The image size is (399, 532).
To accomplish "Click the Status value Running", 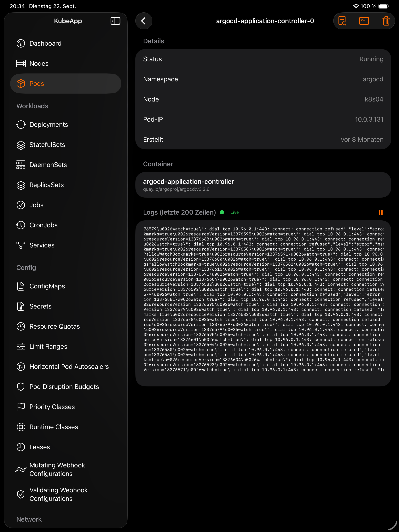I will pyautogui.click(x=371, y=59).
